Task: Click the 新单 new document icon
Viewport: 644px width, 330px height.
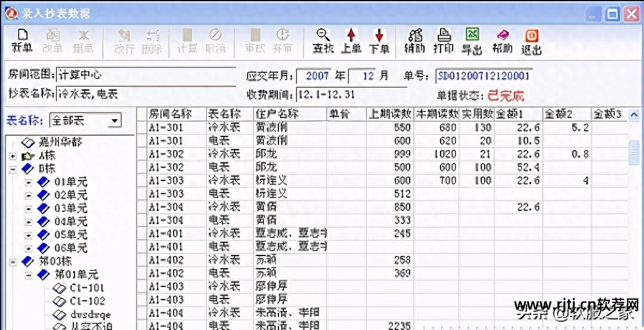Action: [x=22, y=36]
